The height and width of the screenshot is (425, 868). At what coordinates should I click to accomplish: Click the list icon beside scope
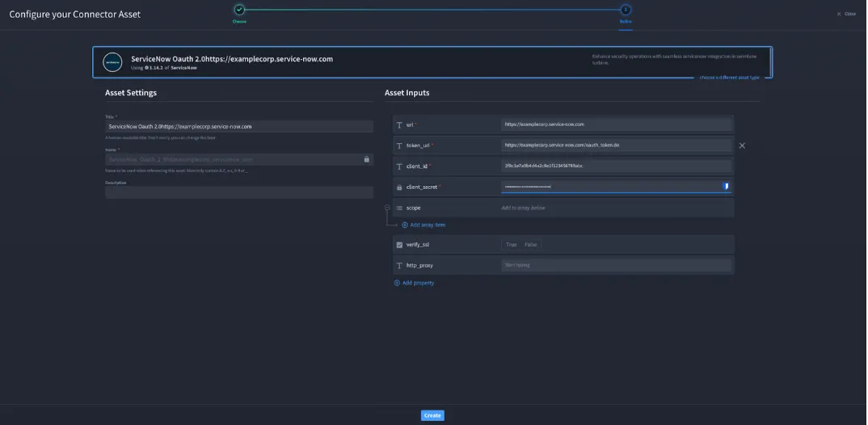(x=399, y=208)
